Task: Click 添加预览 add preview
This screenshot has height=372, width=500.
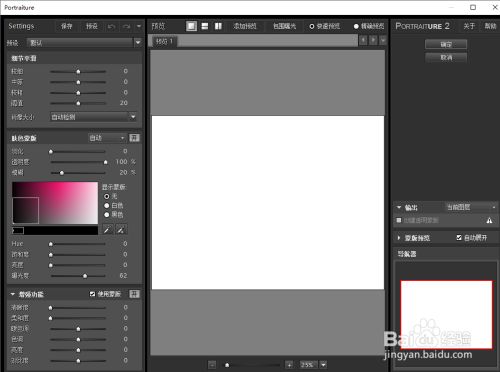Action: tap(245, 26)
